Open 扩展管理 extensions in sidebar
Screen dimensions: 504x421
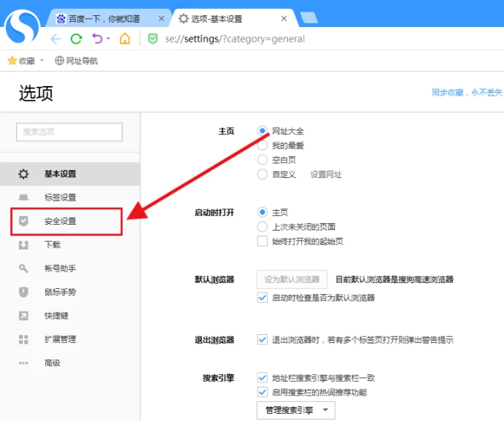60,339
